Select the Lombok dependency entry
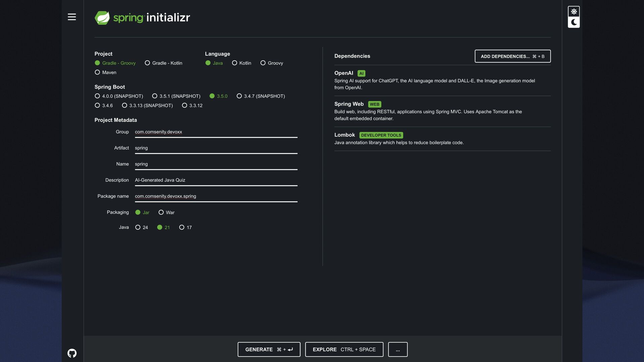 pyautogui.click(x=344, y=135)
